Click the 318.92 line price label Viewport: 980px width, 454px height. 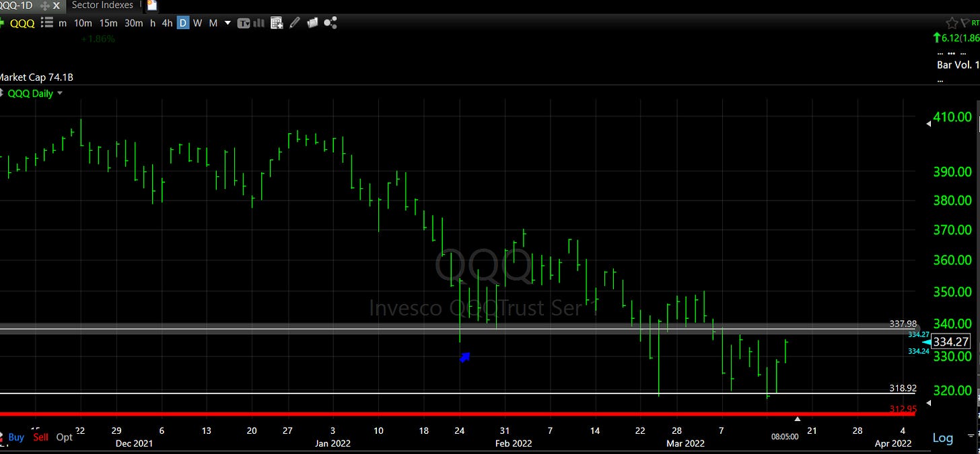click(x=904, y=388)
